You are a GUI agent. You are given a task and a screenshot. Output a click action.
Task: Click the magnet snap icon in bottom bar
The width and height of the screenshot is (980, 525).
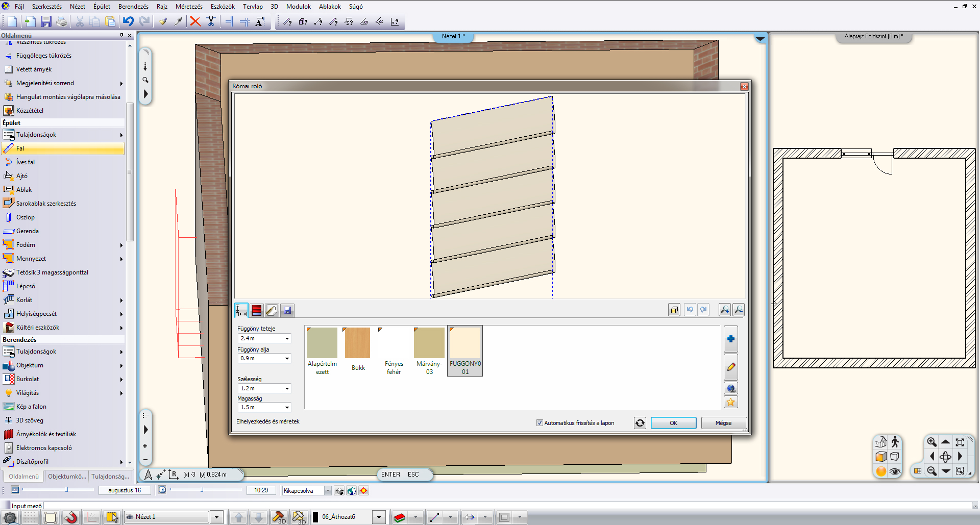pos(71,517)
